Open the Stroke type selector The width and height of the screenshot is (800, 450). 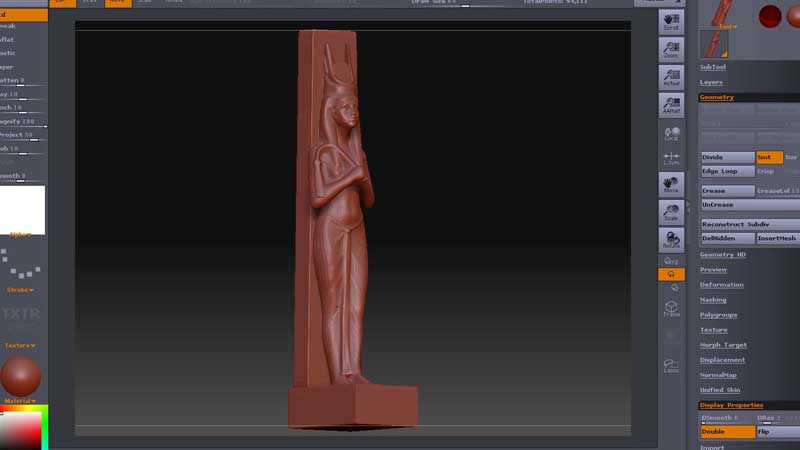20,265
